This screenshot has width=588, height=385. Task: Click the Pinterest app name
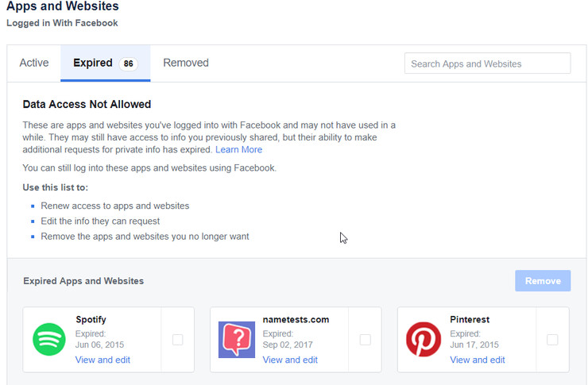(x=470, y=320)
